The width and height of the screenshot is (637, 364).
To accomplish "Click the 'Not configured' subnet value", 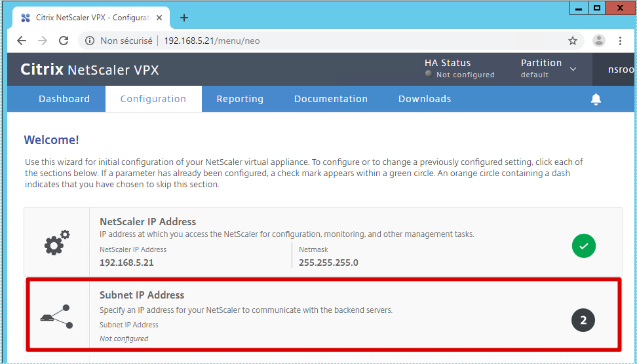I will 124,338.
